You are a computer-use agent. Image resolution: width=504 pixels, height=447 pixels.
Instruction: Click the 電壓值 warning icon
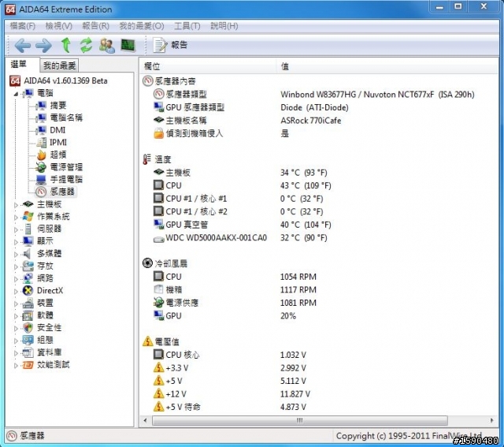click(147, 341)
